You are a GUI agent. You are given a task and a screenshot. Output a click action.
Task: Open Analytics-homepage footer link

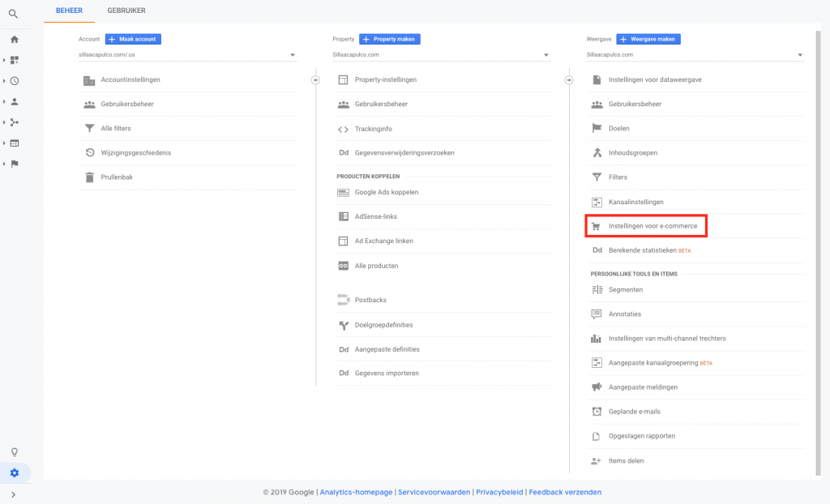(x=356, y=493)
